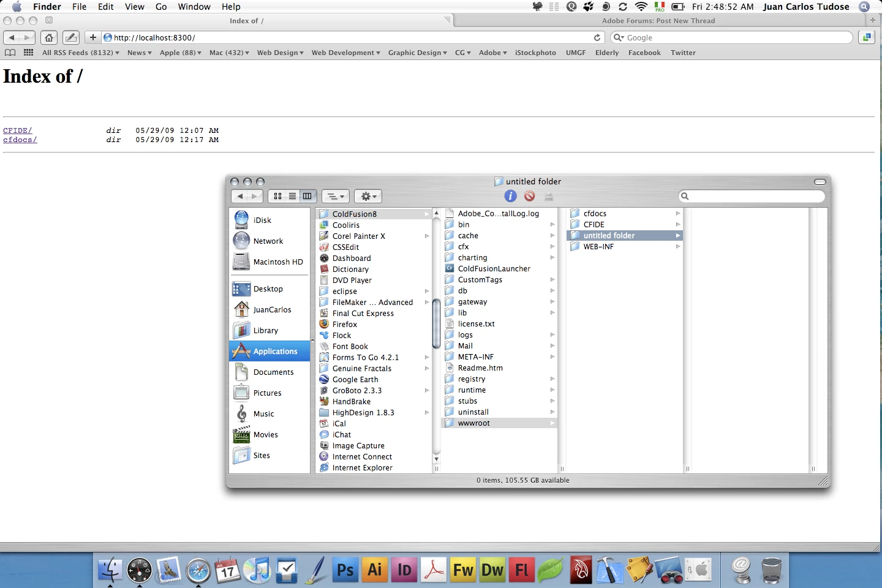
Task: Expand the cfdocs folder arrow in Finder
Action: coord(678,213)
